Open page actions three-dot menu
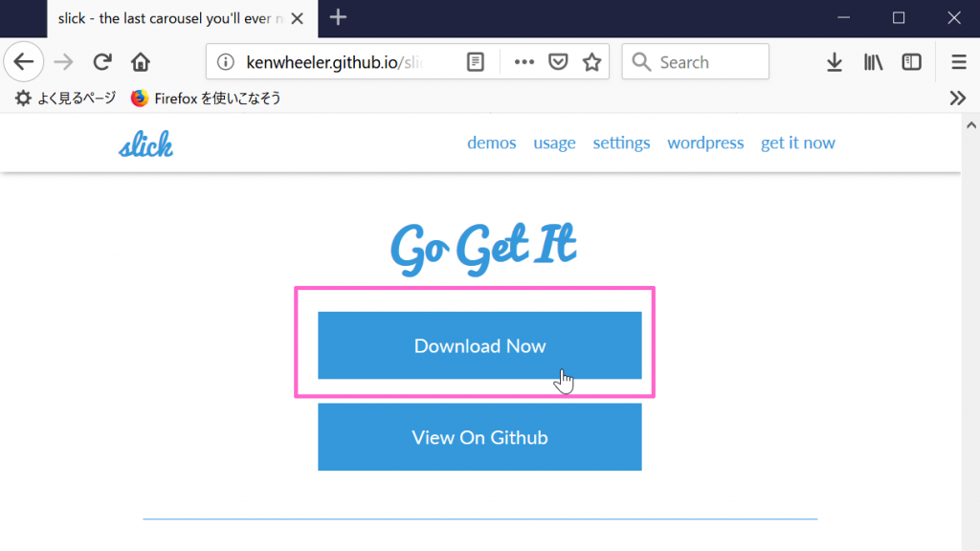The height and width of the screenshot is (551, 980). tap(523, 62)
